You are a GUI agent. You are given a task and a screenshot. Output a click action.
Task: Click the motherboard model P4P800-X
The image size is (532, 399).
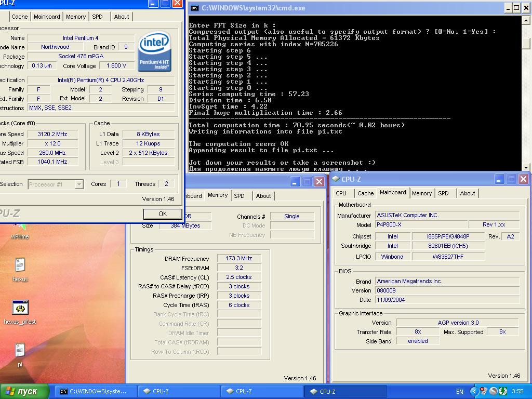coord(421,224)
